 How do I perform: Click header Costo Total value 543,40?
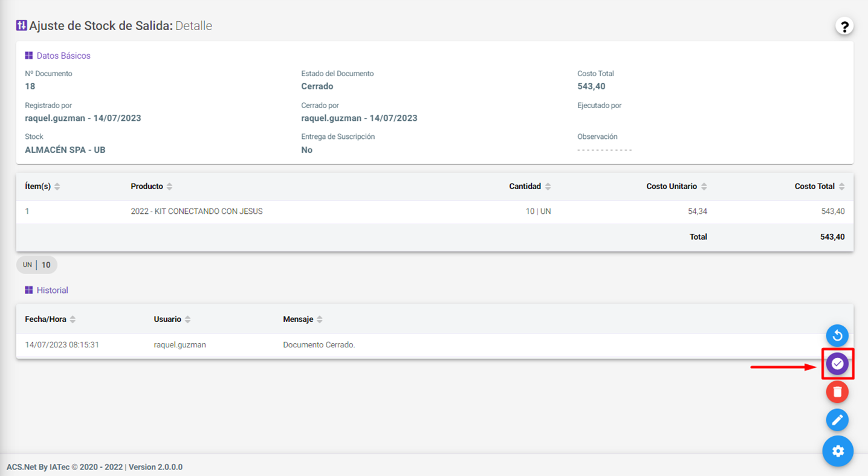click(591, 86)
